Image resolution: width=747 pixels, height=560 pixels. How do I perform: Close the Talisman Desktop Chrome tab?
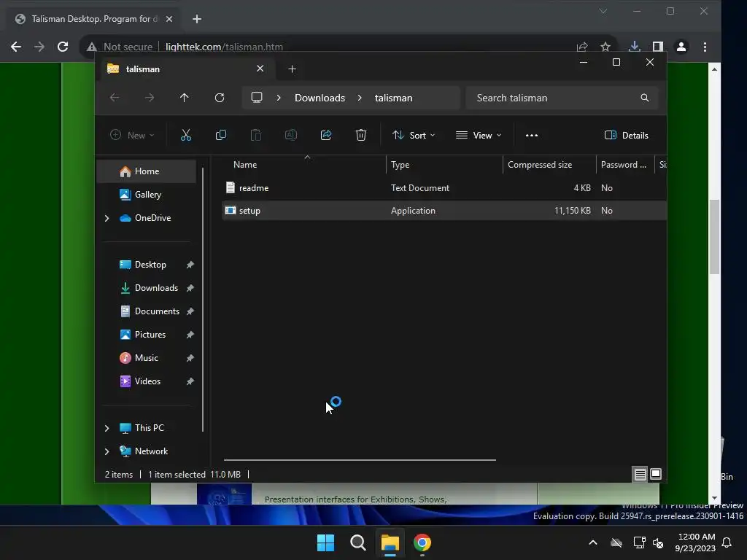(x=169, y=19)
